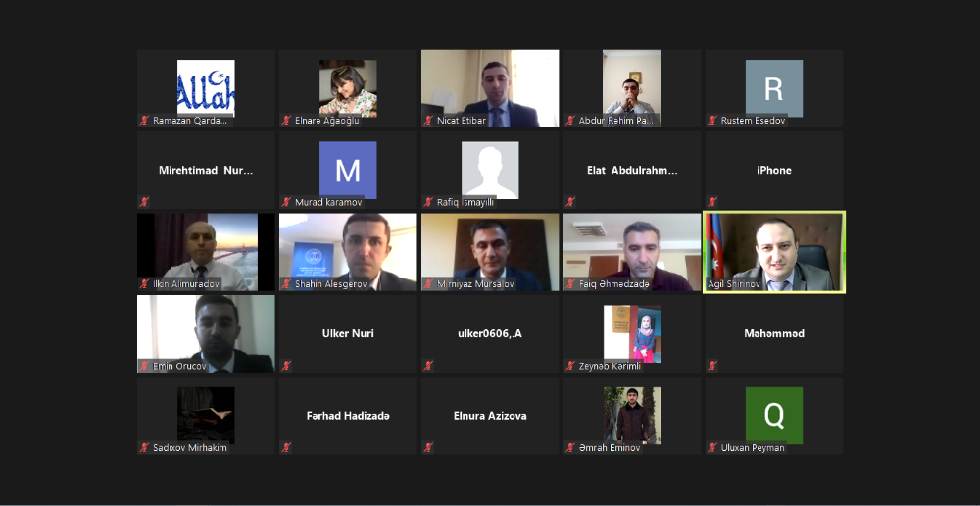Select Rafiq Ismayıllı's blank silhouette avatar
The width and height of the screenshot is (980, 506).
pos(490,170)
